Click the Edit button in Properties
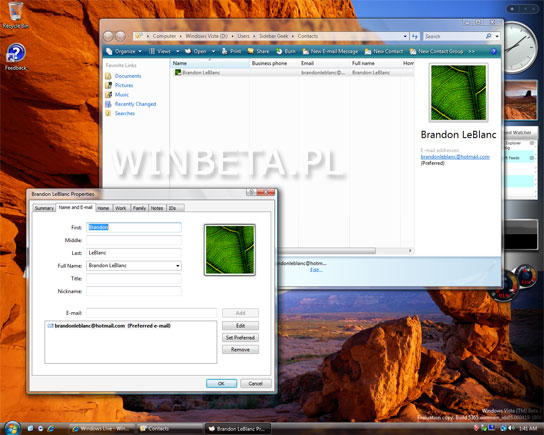The width and height of the screenshot is (544, 435). [240, 326]
